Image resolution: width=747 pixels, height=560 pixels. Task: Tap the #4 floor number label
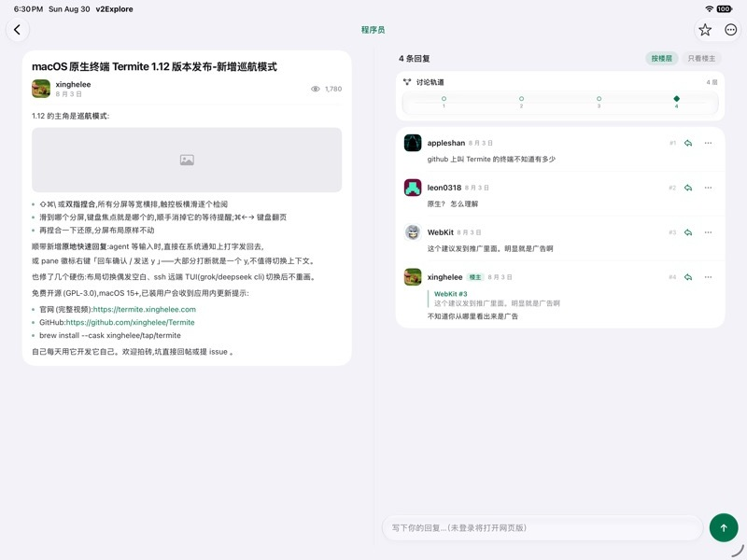click(x=672, y=277)
